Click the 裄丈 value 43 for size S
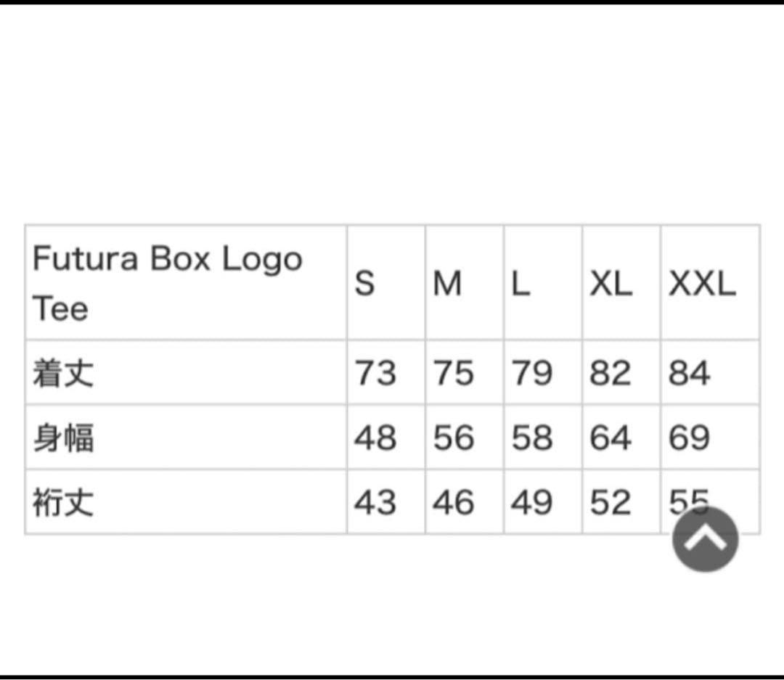 click(x=375, y=502)
